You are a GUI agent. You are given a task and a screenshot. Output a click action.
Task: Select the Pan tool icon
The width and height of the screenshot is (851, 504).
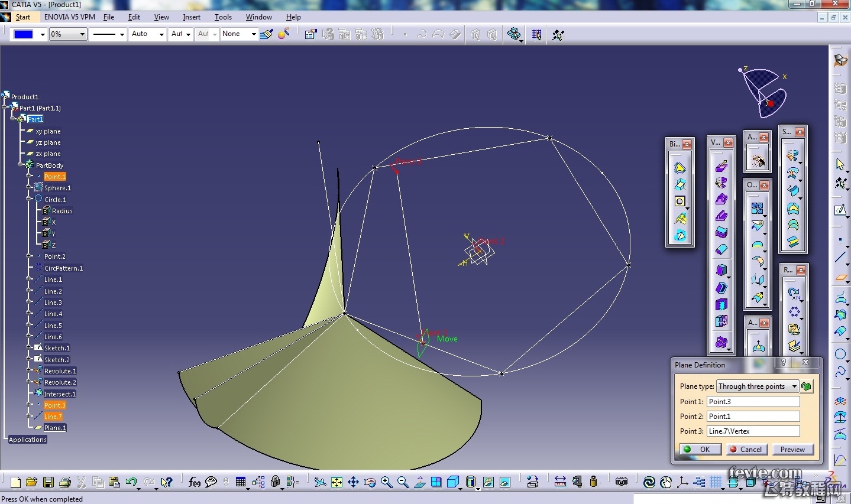point(353,482)
